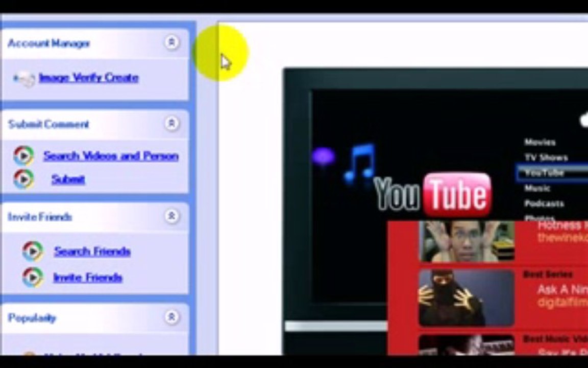The height and width of the screenshot is (368, 588).
Task: Click the play icon beside Search Videos
Action: (23, 156)
